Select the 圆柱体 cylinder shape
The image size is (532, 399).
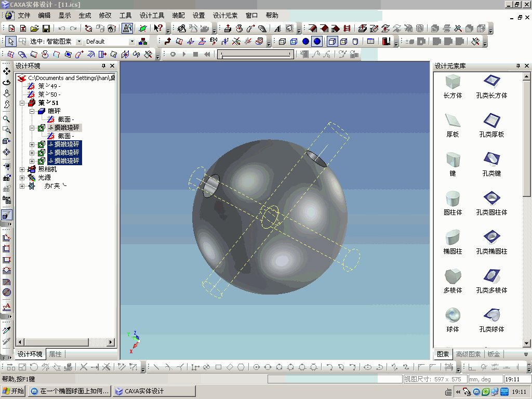(x=453, y=204)
